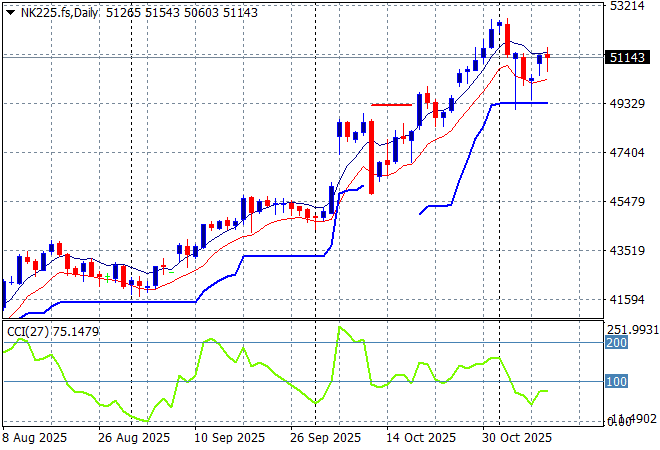Screen dimensions: 660x450
Task: Click the 41594 price axis label
Action: coord(626,300)
